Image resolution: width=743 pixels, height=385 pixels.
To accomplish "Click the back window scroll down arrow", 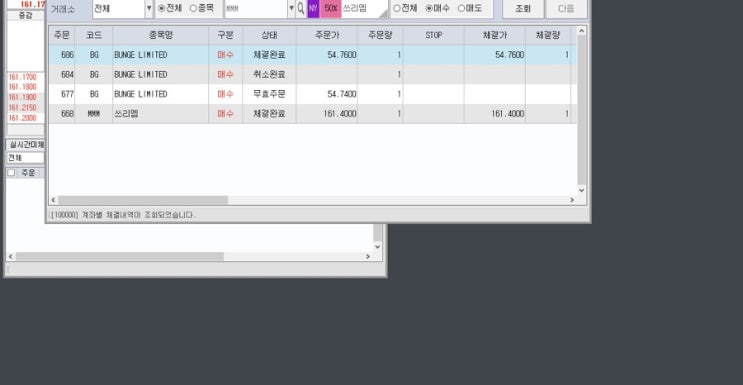I will [377, 247].
